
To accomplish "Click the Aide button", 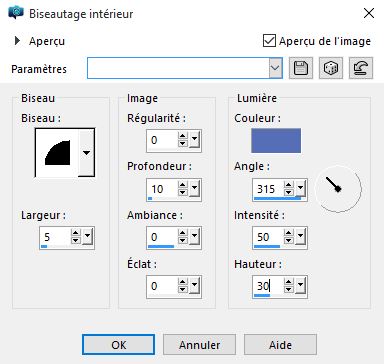I will [280, 345].
